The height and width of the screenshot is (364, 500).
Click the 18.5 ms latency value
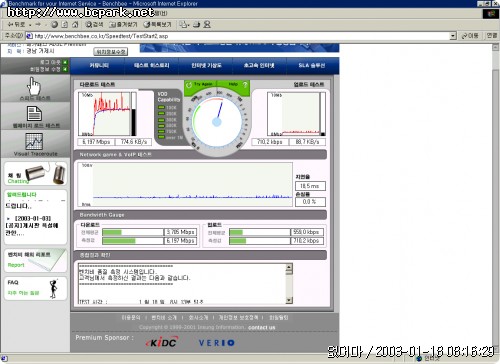pos(310,186)
